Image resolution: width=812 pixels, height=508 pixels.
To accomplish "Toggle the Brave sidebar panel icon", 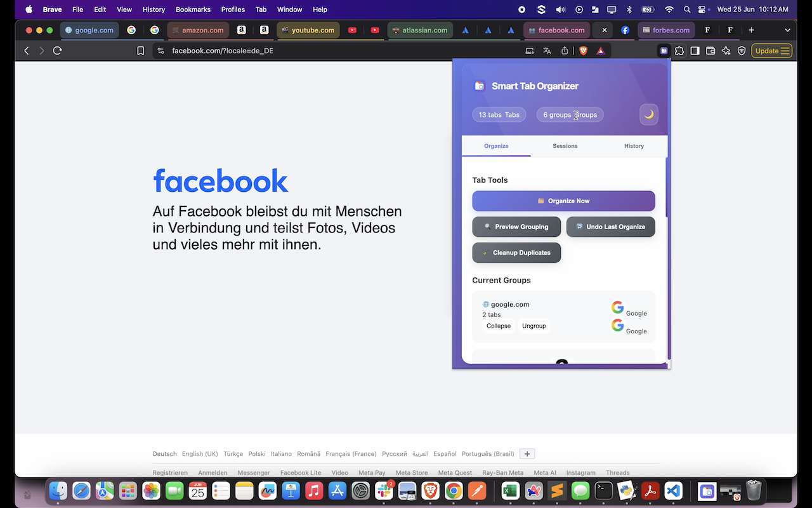I will click(695, 51).
